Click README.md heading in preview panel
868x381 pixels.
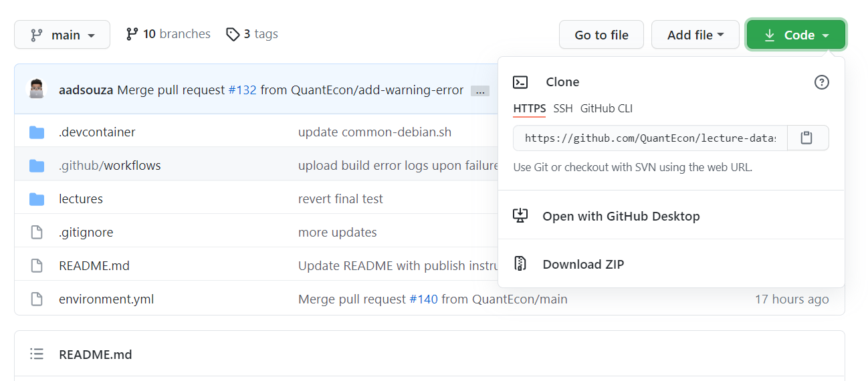(x=95, y=354)
